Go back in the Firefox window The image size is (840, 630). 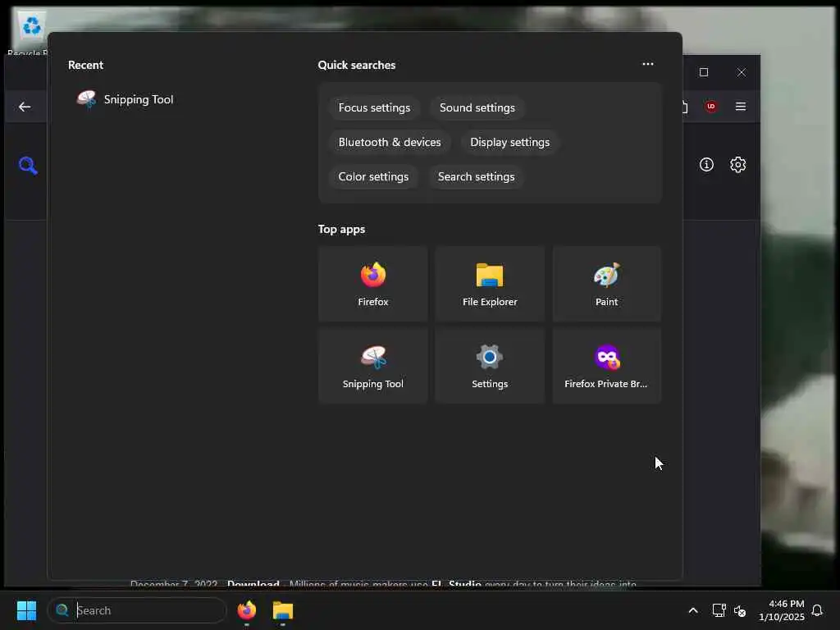pyautogui.click(x=25, y=107)
